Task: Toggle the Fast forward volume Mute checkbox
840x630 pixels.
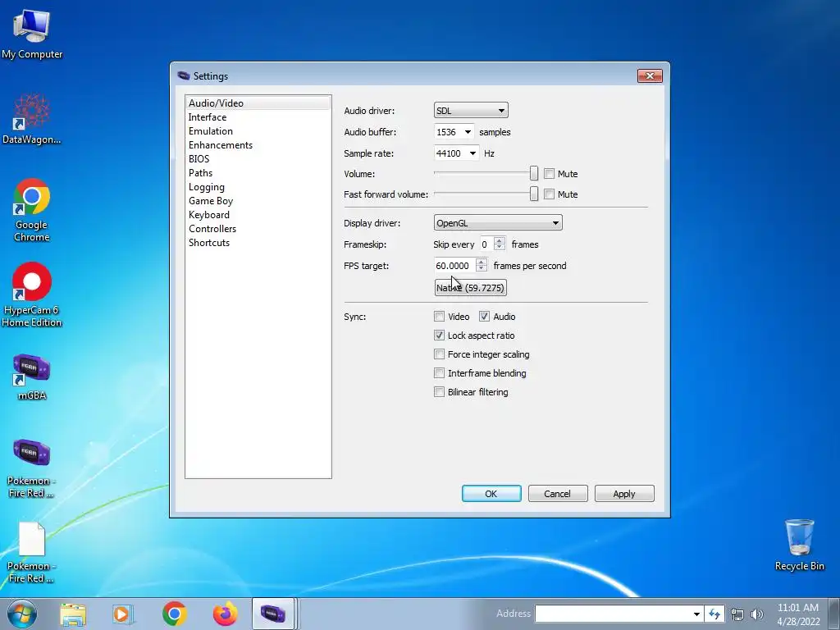Action: pyautogui.click(x=549, y=194)
